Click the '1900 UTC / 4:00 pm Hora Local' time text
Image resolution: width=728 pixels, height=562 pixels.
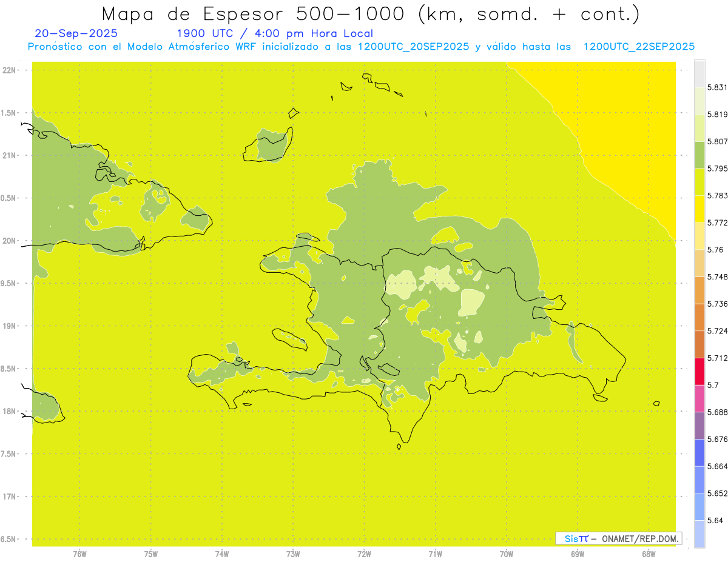coord(275,33)
